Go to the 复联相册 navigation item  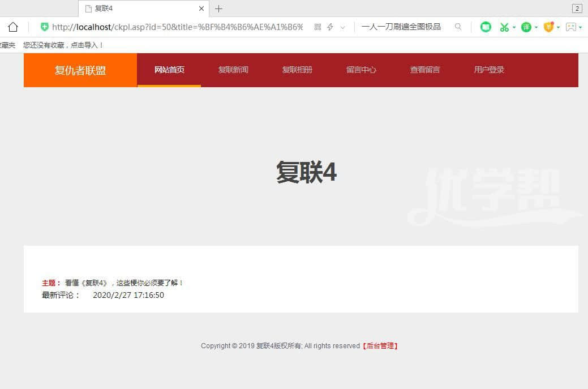pyautogui.click(x=297, y=70)
